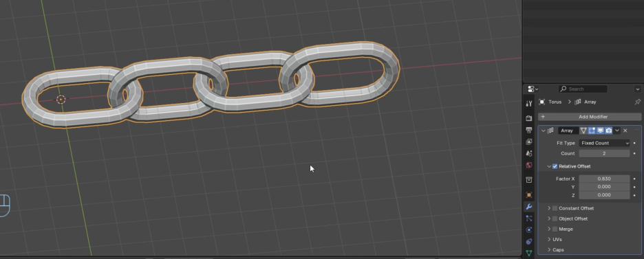Open the Collection properties tab
This screenshot has height=259, width=644.
(x=529, y=180)
